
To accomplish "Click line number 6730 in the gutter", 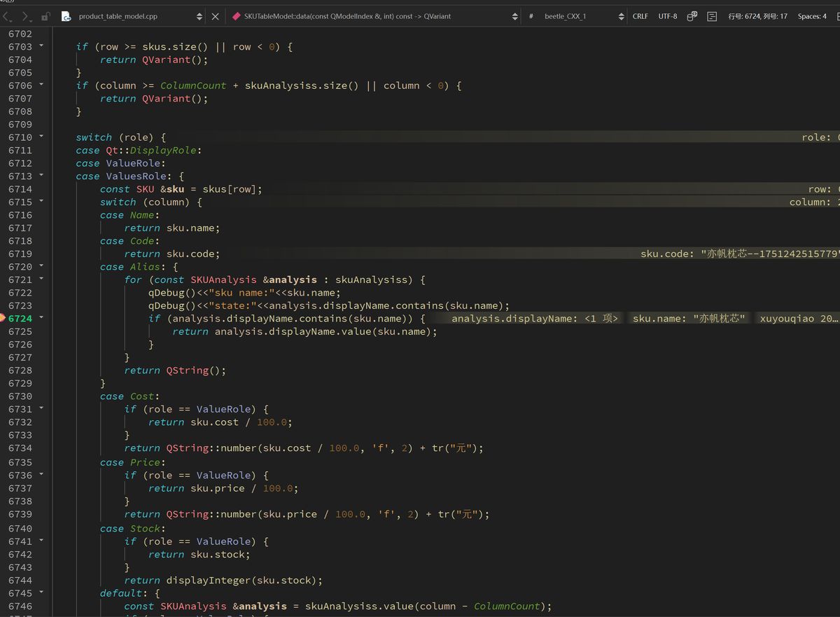I will click(x=20, y=396).
